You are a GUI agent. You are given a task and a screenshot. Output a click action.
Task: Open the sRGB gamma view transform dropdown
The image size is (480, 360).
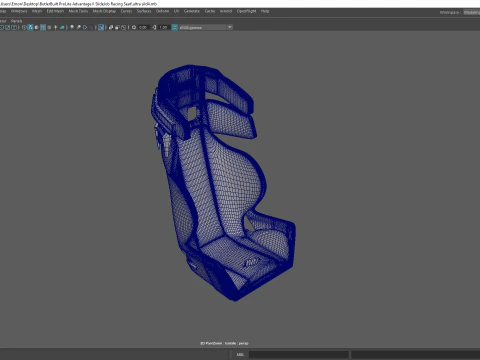[206, 27]
